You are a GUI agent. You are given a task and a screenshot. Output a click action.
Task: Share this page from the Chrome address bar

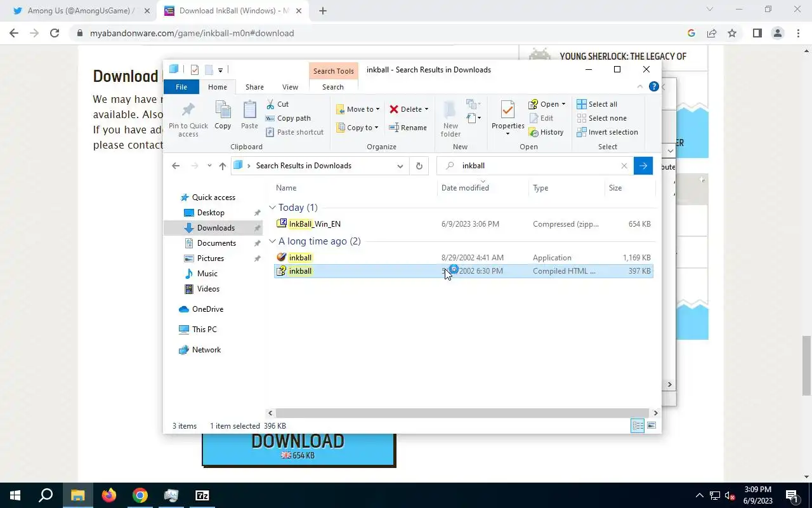(x=712, y=33)
